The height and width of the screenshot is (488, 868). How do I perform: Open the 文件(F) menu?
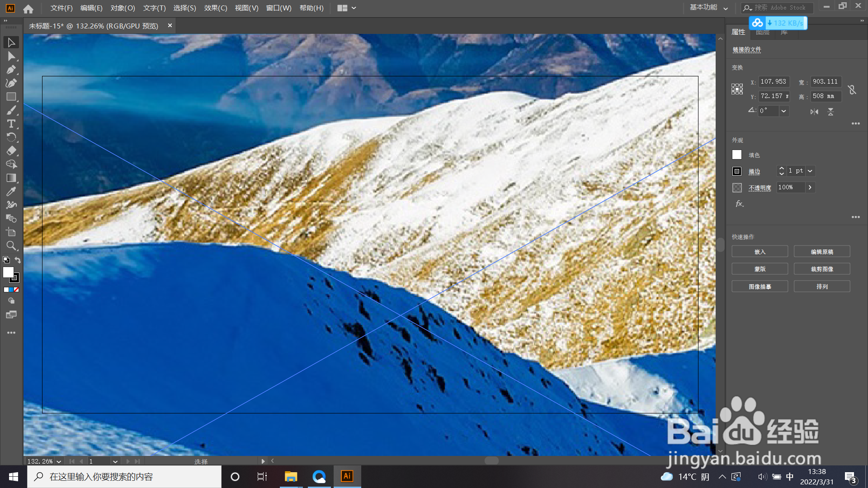[61, 8]
